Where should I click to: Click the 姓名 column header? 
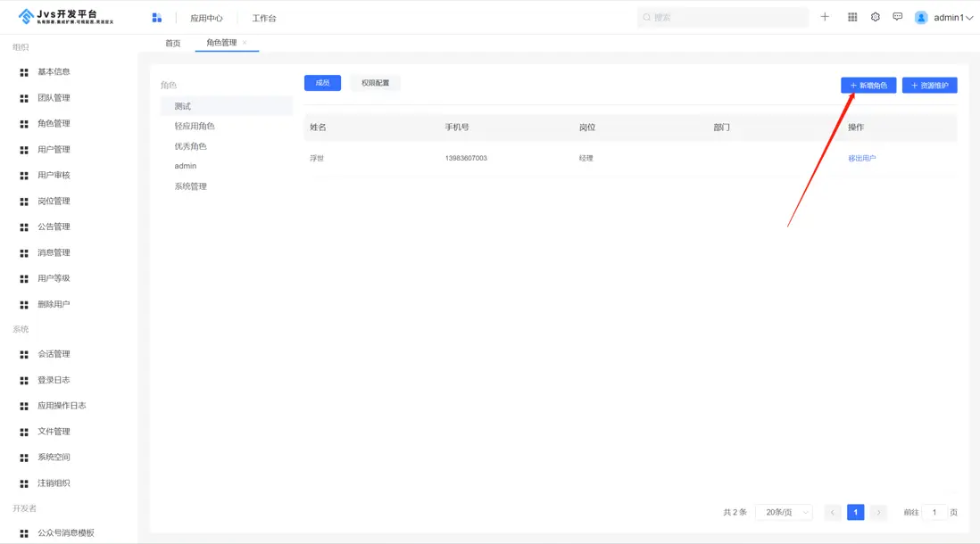click(x=318, y=128)
